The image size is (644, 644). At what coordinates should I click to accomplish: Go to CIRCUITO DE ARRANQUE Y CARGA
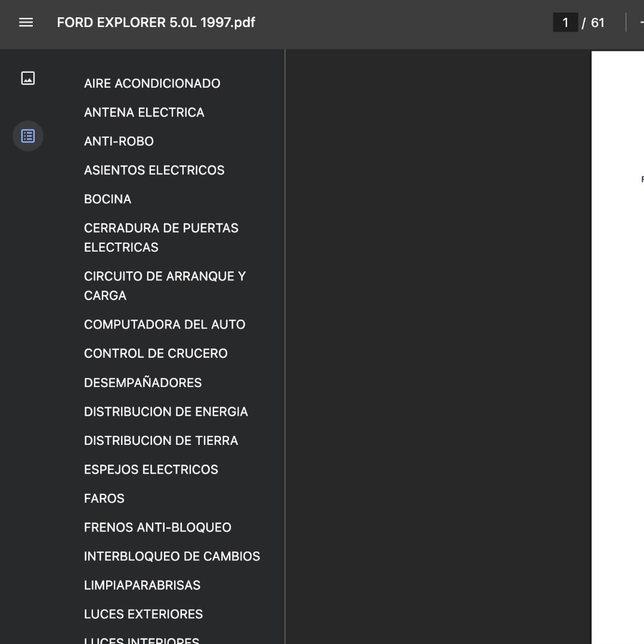165,286
